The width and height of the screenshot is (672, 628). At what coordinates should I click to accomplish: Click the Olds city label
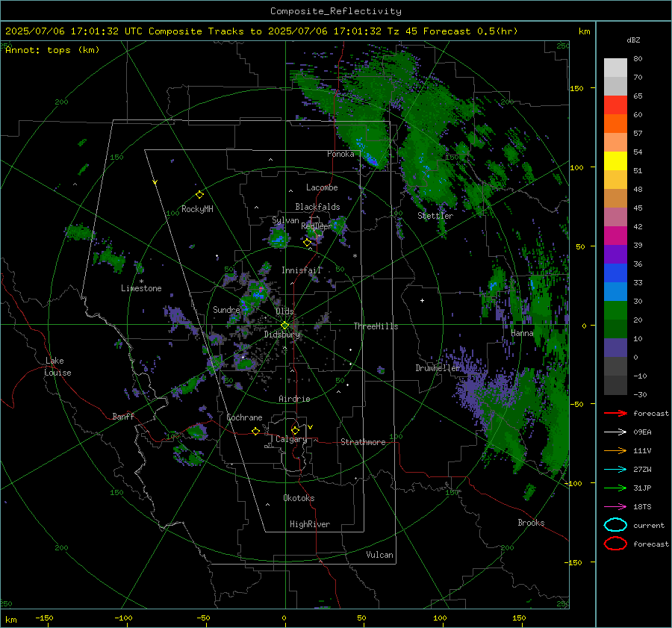tap(284, 311)
